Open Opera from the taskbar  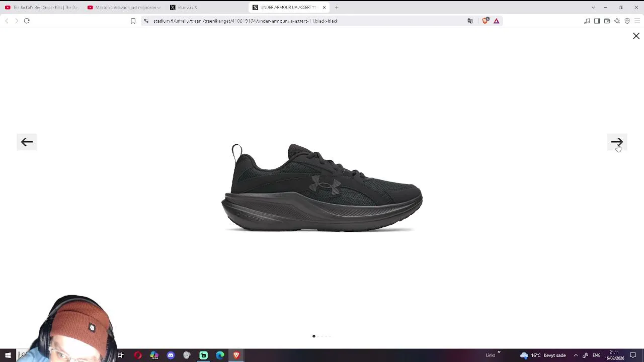(x=138, y=355)
